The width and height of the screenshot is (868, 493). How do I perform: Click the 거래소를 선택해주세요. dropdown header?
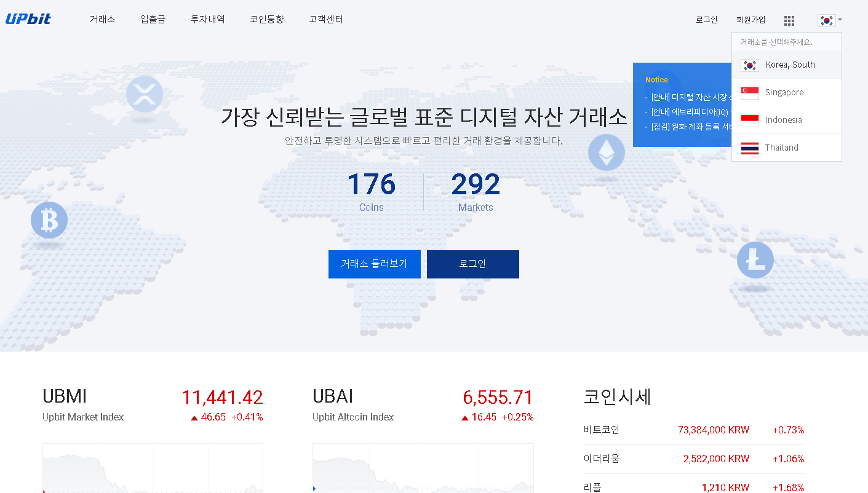click(776, 42)
